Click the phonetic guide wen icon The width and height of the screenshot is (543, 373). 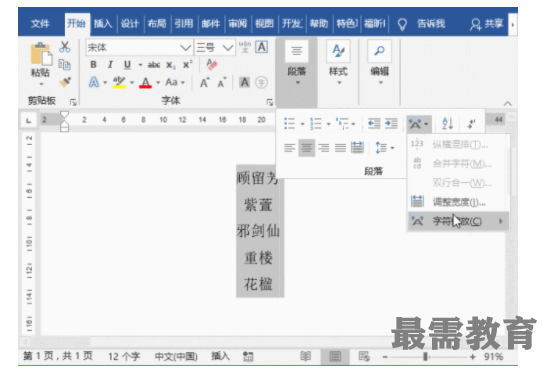[x=244, y=47]
